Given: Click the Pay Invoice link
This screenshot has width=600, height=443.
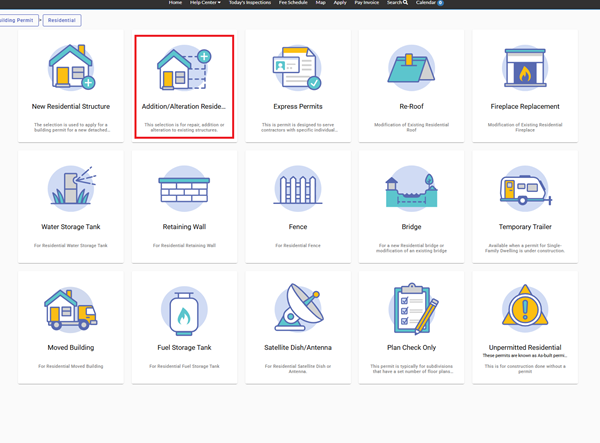Looking at the screenshot, I should tap(367, 3).
